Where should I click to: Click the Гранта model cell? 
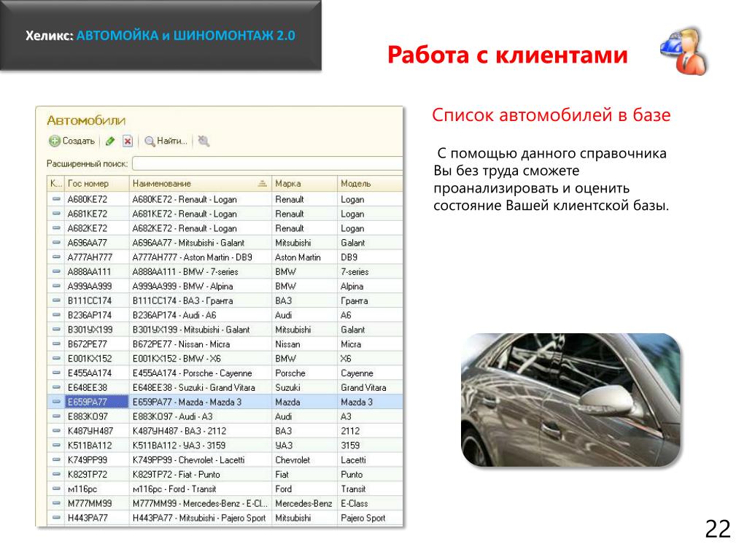pyautogui.click(x=370, y=300)
